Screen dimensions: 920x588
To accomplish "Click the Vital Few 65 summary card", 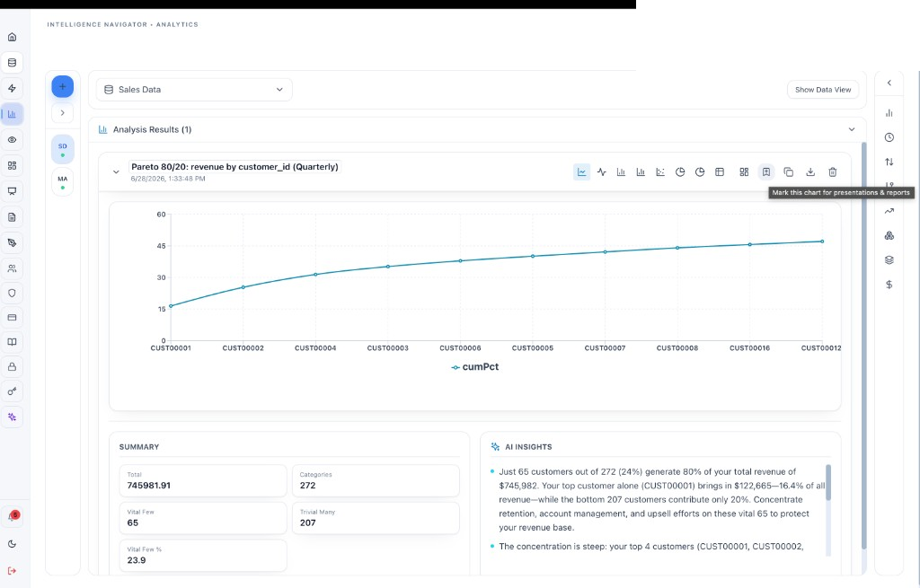I will coord(203,518).
